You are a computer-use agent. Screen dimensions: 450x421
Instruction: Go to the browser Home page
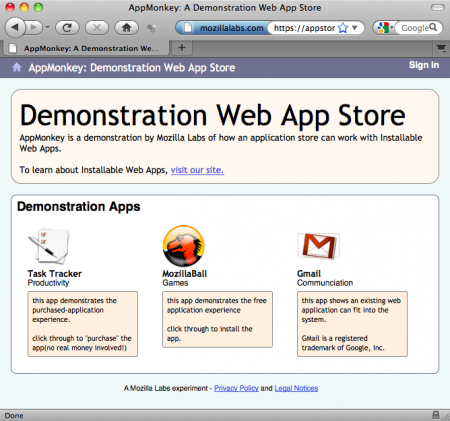point(127,28)
